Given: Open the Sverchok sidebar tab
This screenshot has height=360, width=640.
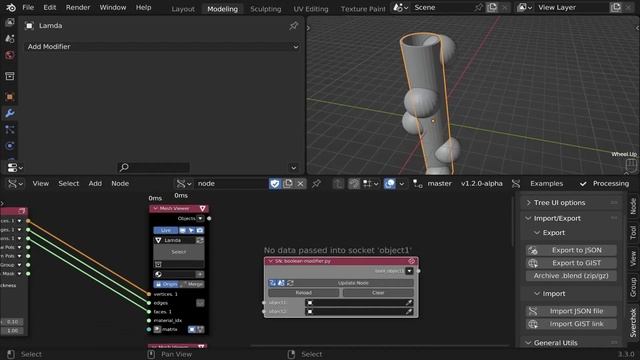Looking at the screenshot, I should coord(633,322).
